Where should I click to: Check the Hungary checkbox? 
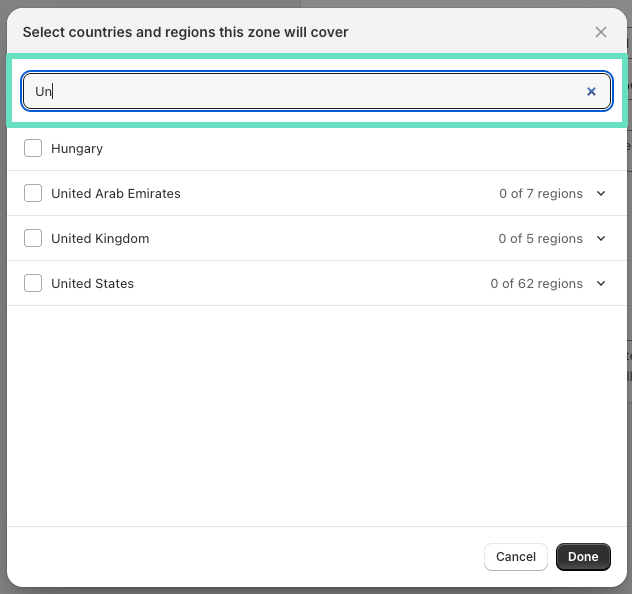point(33,148)
